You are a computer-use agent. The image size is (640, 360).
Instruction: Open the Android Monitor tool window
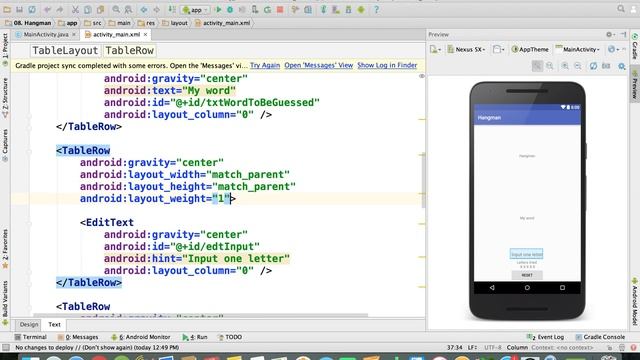pyautogui.click(x=141, y=337)
